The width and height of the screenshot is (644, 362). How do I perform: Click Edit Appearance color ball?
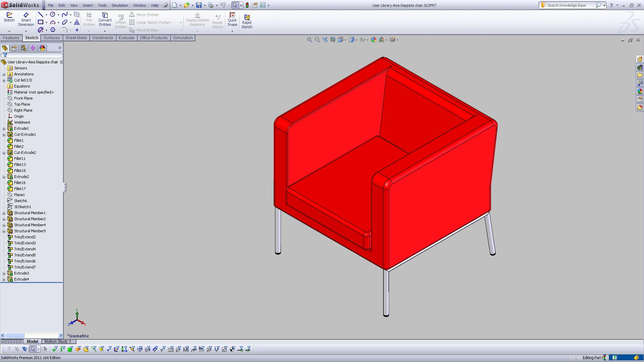374,40
